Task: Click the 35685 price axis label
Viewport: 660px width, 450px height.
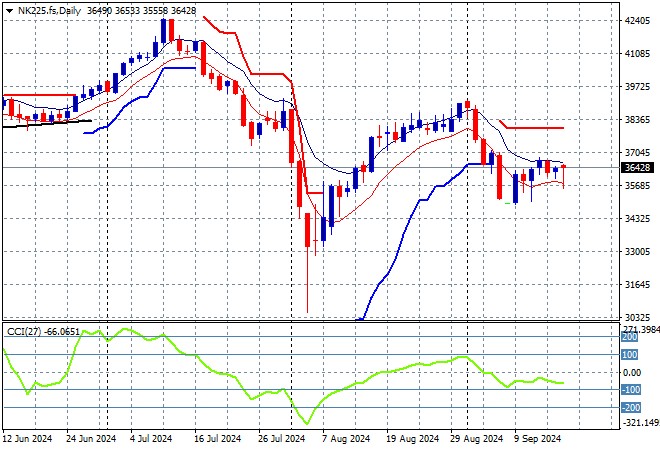Action: [x=637, y=186]
